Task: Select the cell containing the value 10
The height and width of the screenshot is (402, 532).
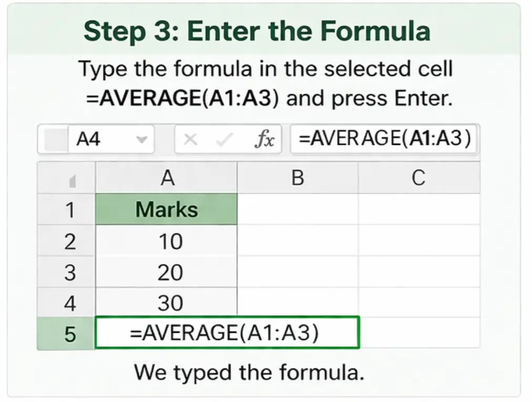Action: pyautogui.click(x=166, y=241)
